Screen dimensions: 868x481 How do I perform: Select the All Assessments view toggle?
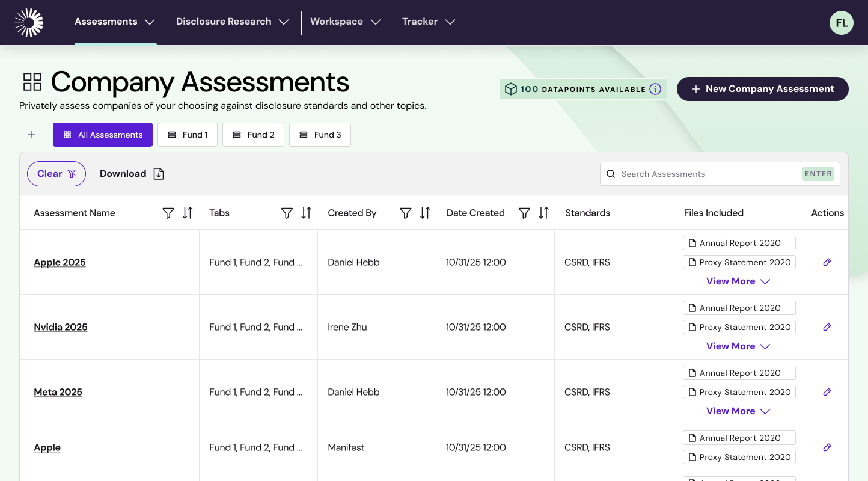[x=103, y=135]
